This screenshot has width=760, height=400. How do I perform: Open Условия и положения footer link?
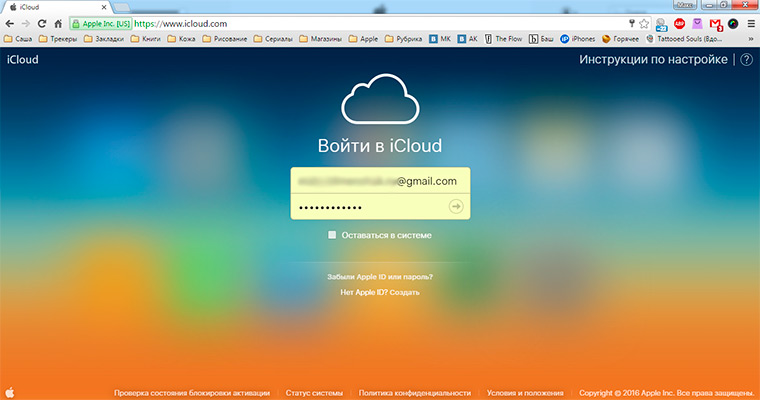click(525, 393)
